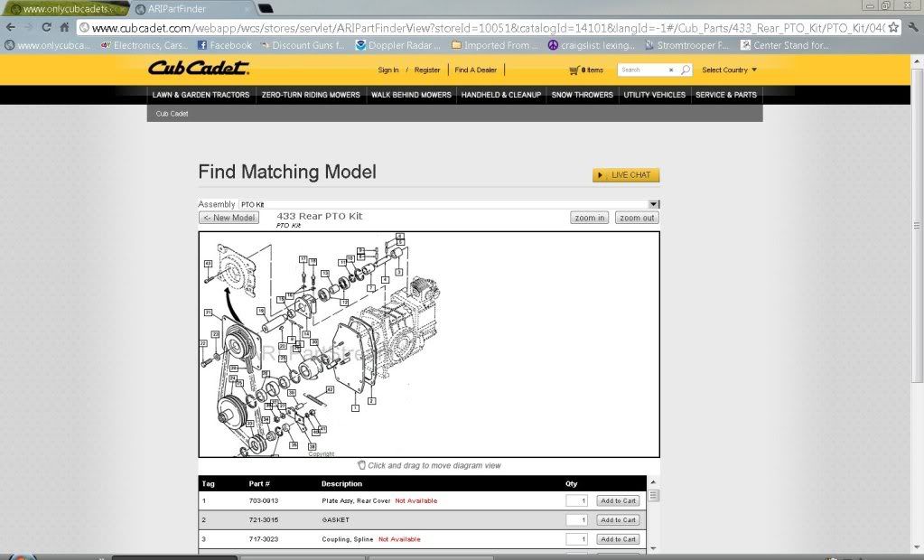Add Coupling, Spline 717-3023 to cart
Image resolution: width=924 pixels, height=560 pixels.
[x=618, y=539]
